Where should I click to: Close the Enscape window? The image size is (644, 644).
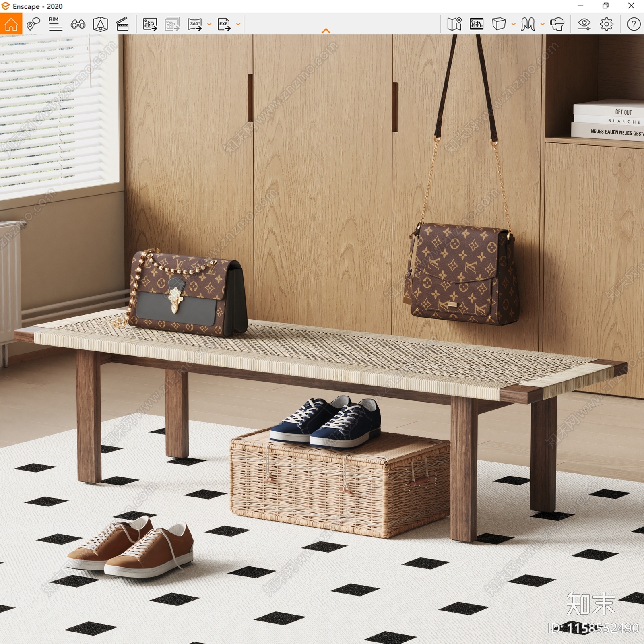point(631,6)
